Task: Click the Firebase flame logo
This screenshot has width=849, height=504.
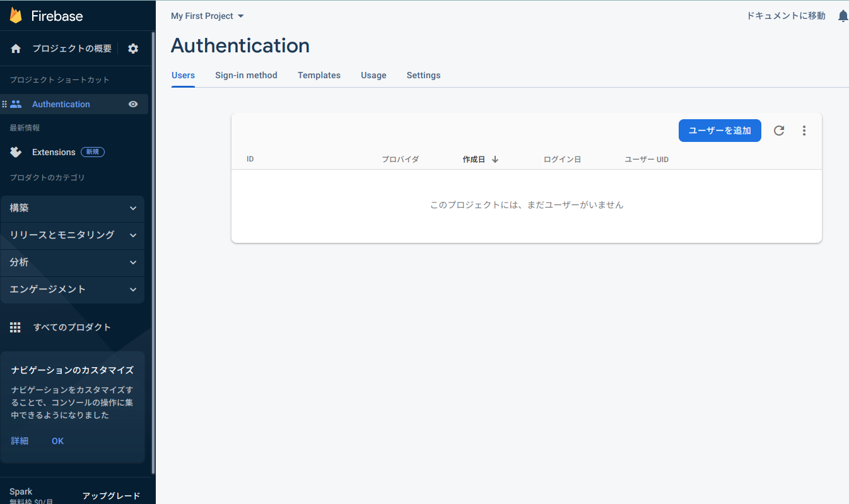Action: (16, 16)
